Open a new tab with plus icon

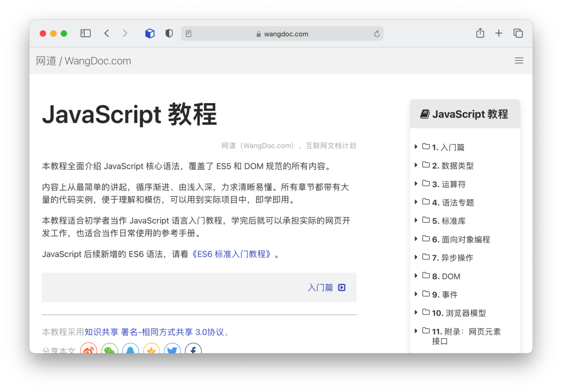point(499,33)
